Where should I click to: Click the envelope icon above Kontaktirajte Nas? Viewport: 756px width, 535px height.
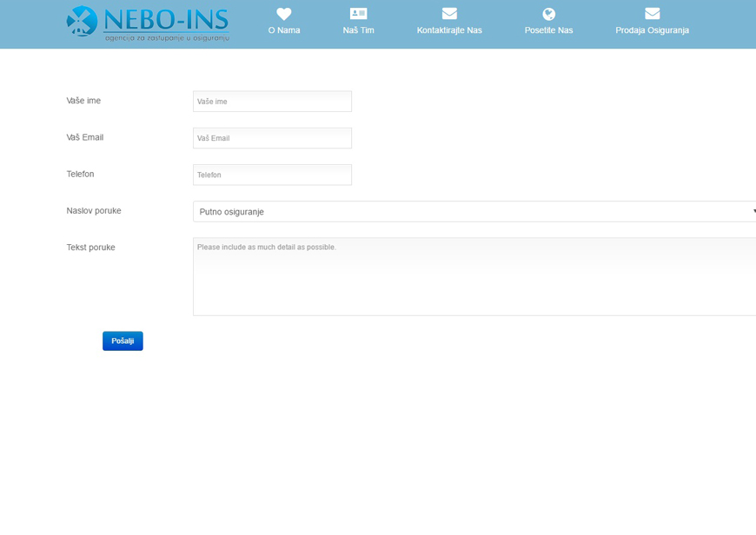click(x=449, y=14)
